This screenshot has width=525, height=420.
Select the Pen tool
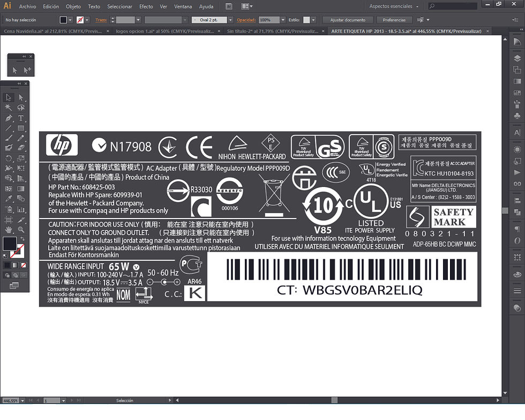pyautogui.click(x=9, y=118)
